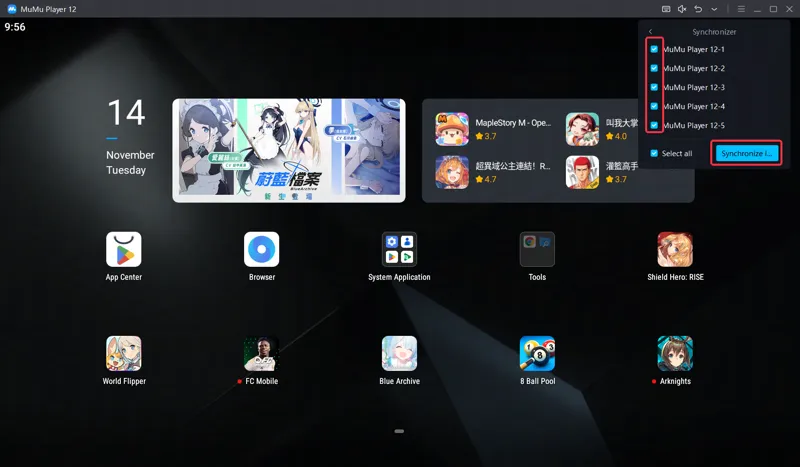
Task: Click the Synchronizer panel title
Action: pyautogui.click(x=714, y=32)
